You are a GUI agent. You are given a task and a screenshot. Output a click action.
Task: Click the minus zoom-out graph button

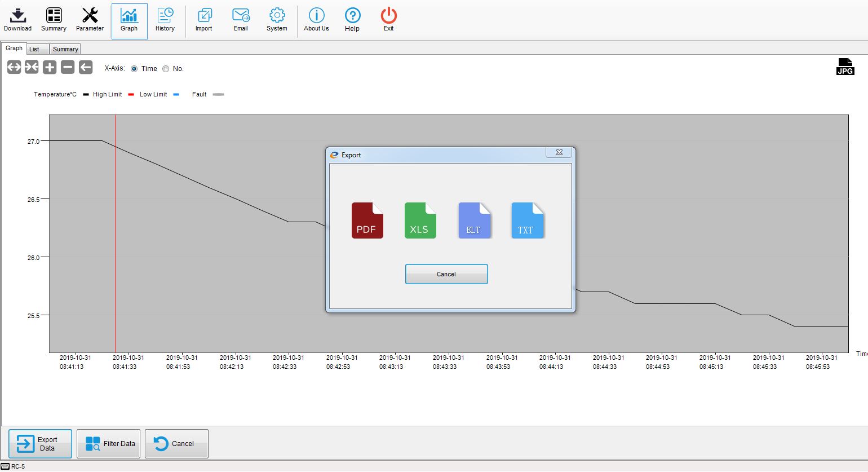(68, 68)
